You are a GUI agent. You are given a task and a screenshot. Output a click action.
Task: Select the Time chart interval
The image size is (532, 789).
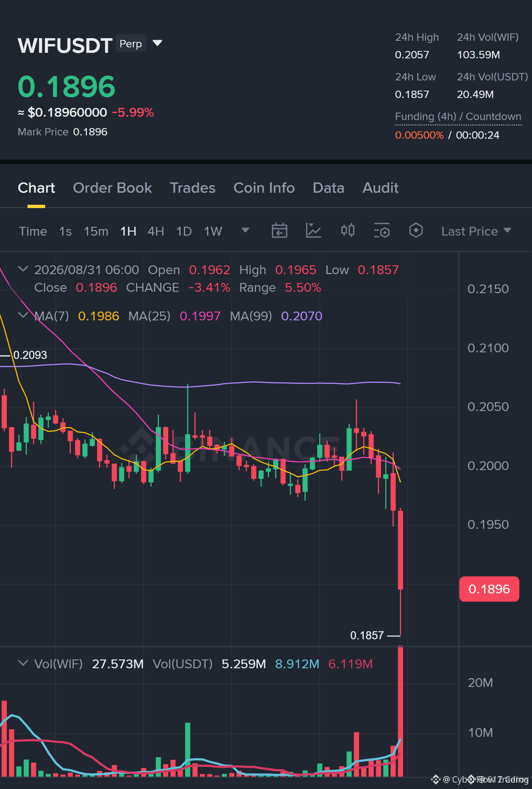coord(33,231)
